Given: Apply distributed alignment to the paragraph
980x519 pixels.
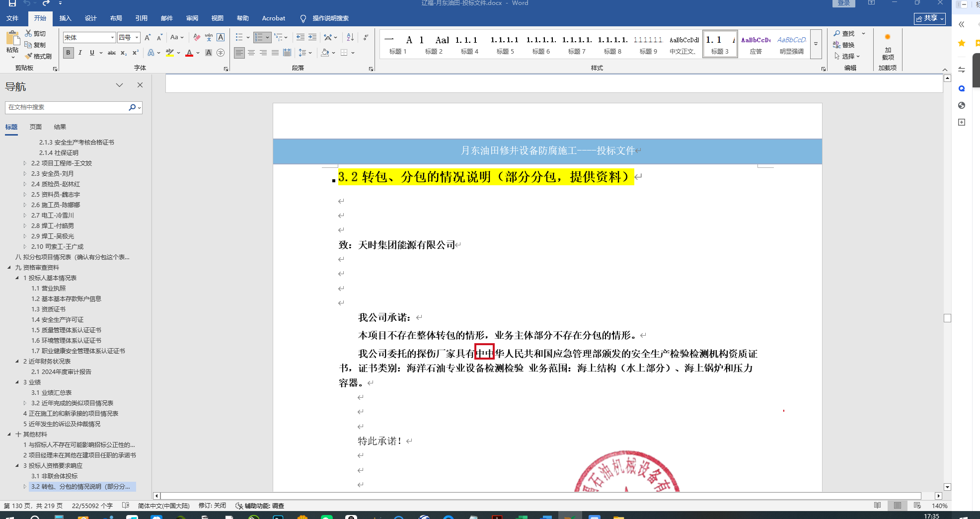Looking at the screenshot, I should click(287, 53).
